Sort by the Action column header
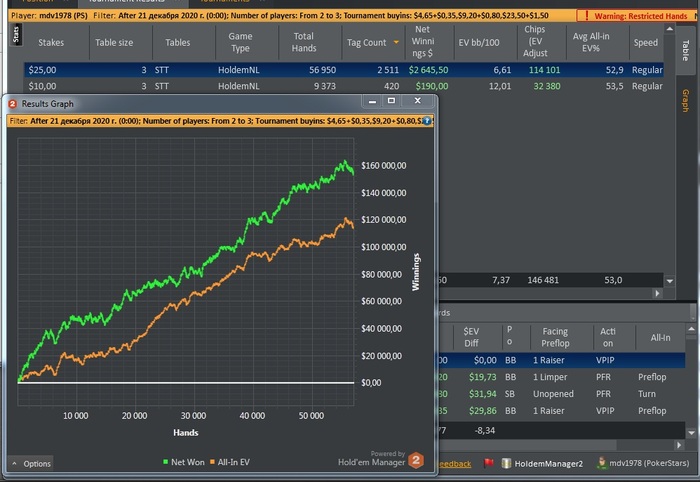 pos(607,337)
